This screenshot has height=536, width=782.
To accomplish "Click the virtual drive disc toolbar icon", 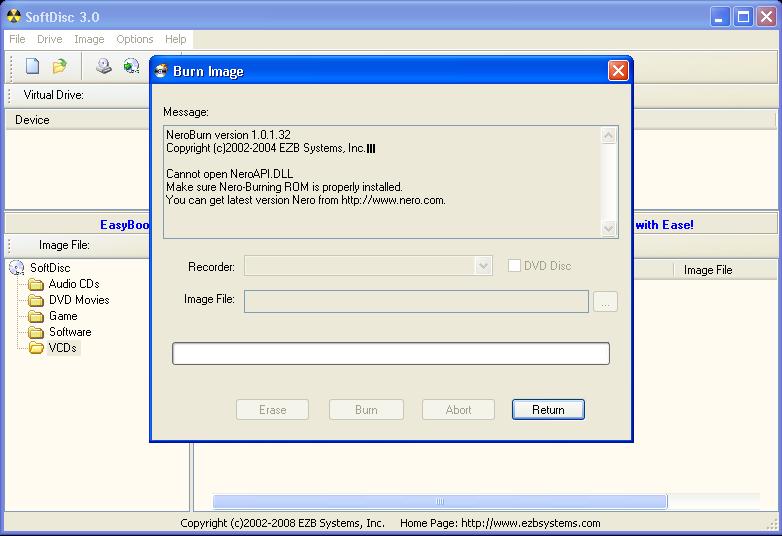I will pyautogui.click(x=104, y=66).
